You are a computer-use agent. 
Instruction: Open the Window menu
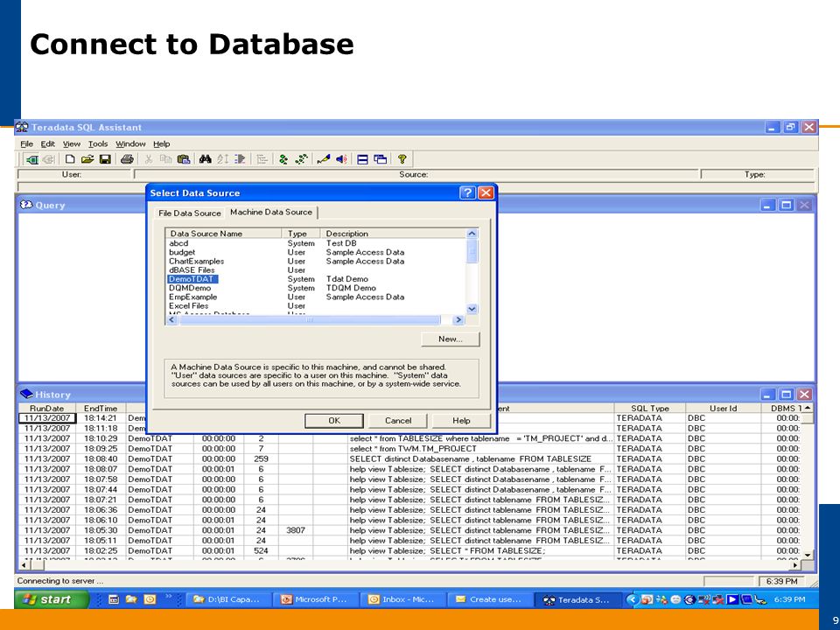tap(130, 143)
